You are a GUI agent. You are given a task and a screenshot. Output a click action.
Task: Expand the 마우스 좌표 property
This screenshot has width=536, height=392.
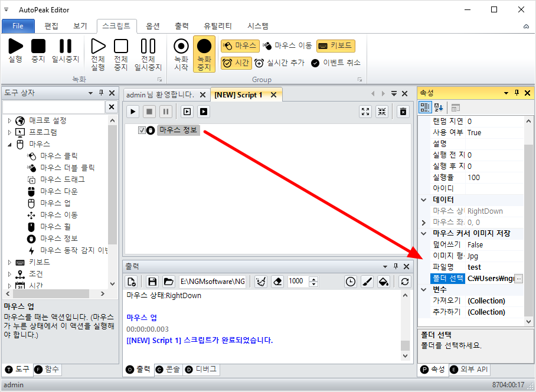point(423,223)
